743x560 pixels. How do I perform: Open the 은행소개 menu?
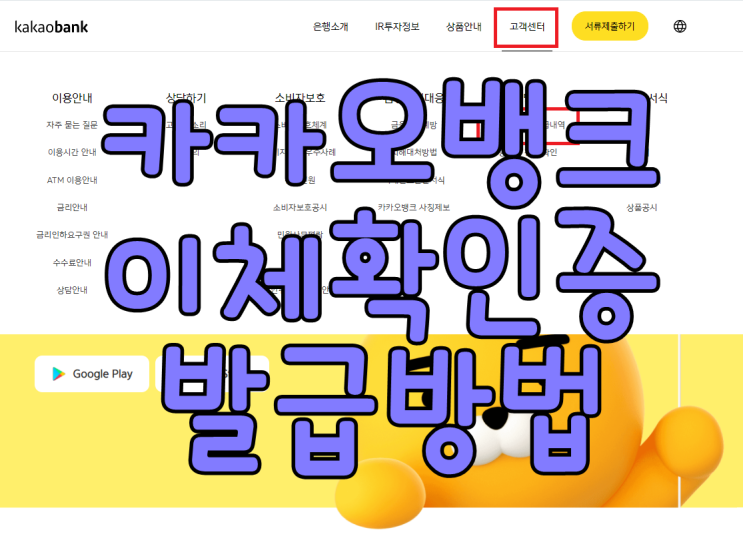point(330,27)
